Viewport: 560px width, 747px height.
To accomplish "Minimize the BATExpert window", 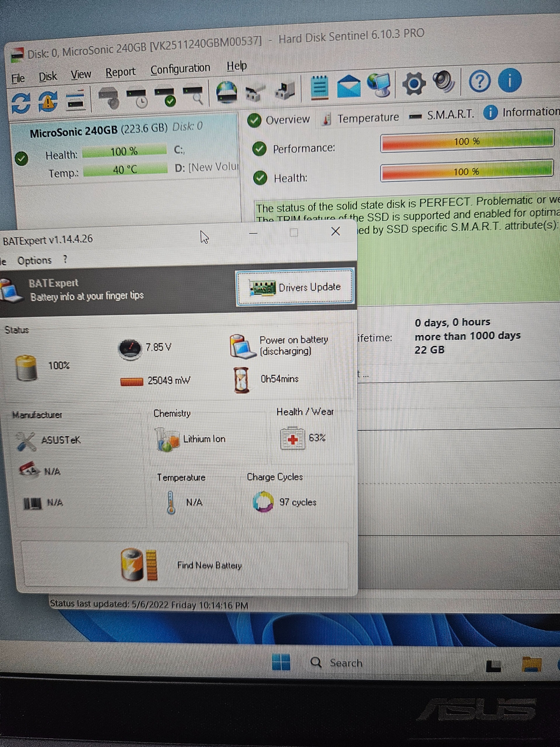I will tap(253, 233).
